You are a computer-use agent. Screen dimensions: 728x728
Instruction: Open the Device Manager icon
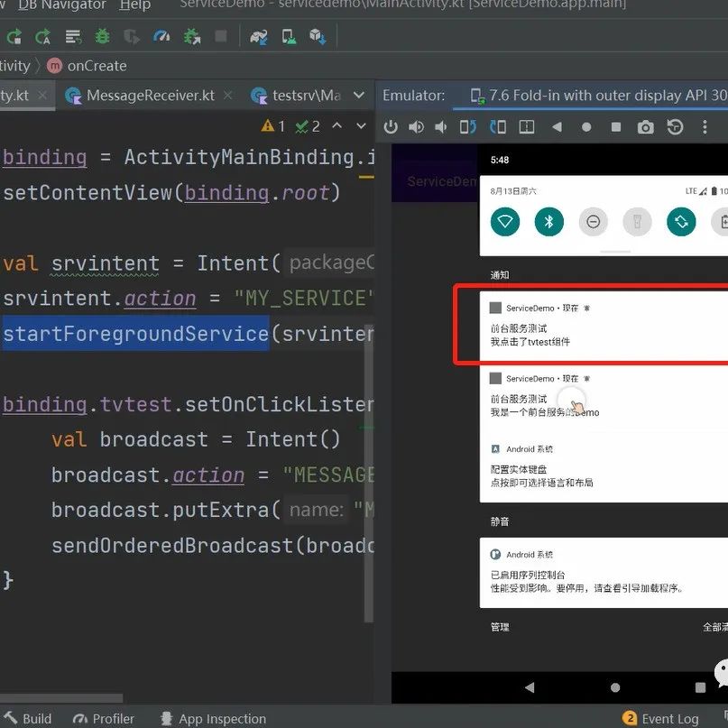(x=289, y=37)
